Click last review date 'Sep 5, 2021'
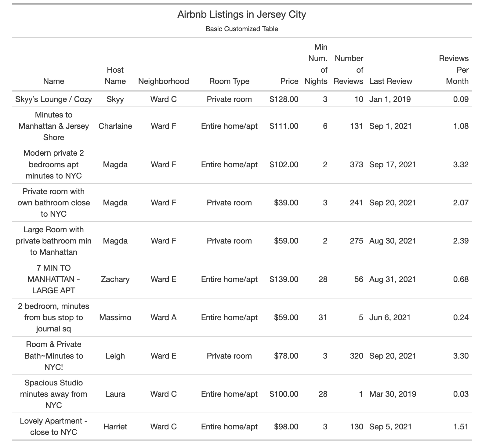This screenshot has height=448, width=489. 390,427
